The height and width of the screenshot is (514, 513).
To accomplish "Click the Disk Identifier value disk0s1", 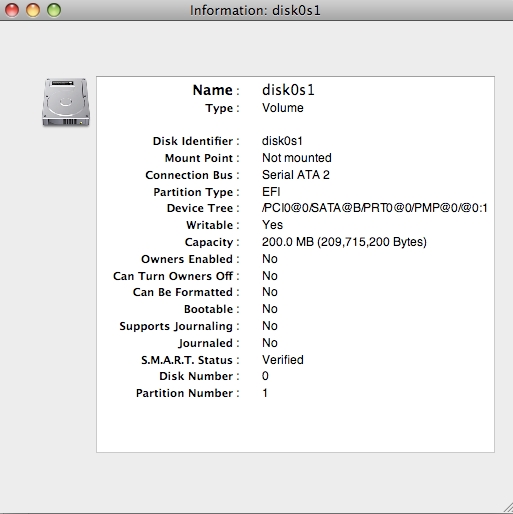I will (x=282, y=141).
